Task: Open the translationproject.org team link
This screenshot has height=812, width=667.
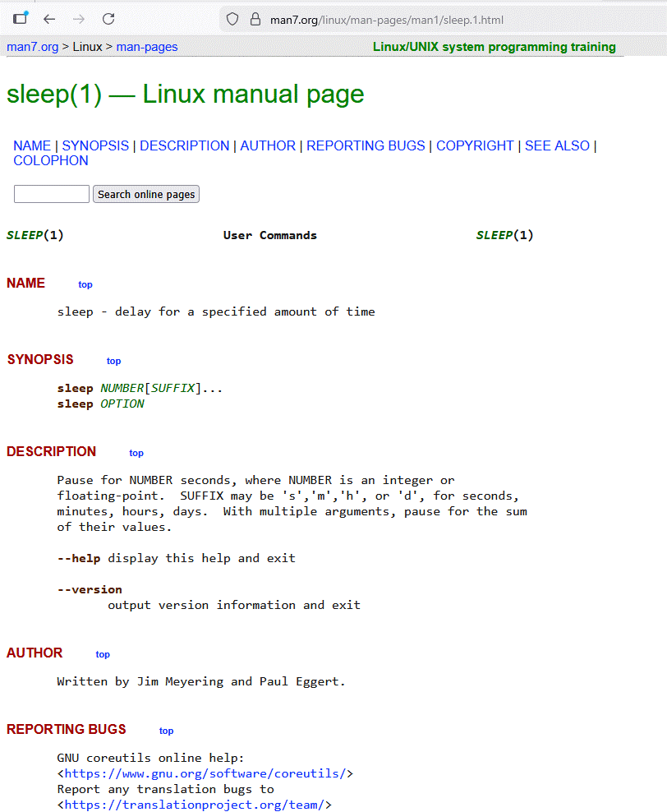Action: pyautogui.click(x=194, y=805)
